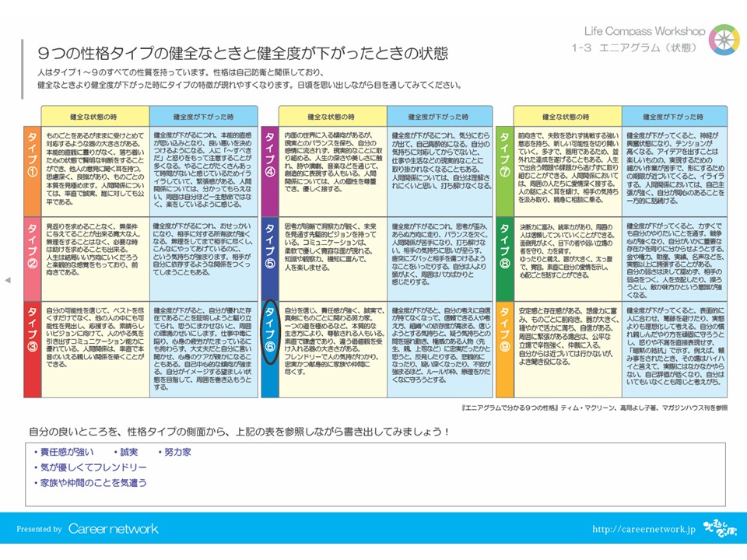Click タイプ① healthy-state cell starting 'ものごとをあるがままに'
The image size is (747, 560).
95,171
